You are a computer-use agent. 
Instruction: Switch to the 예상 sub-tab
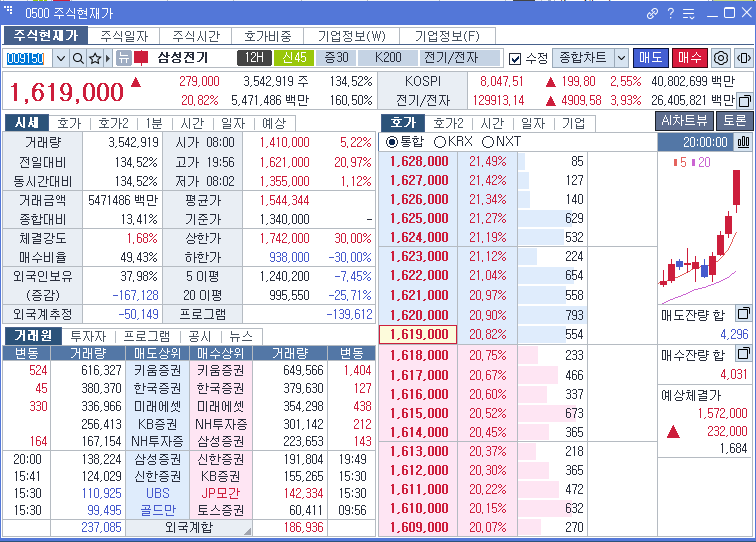click(x=274, y=123)
